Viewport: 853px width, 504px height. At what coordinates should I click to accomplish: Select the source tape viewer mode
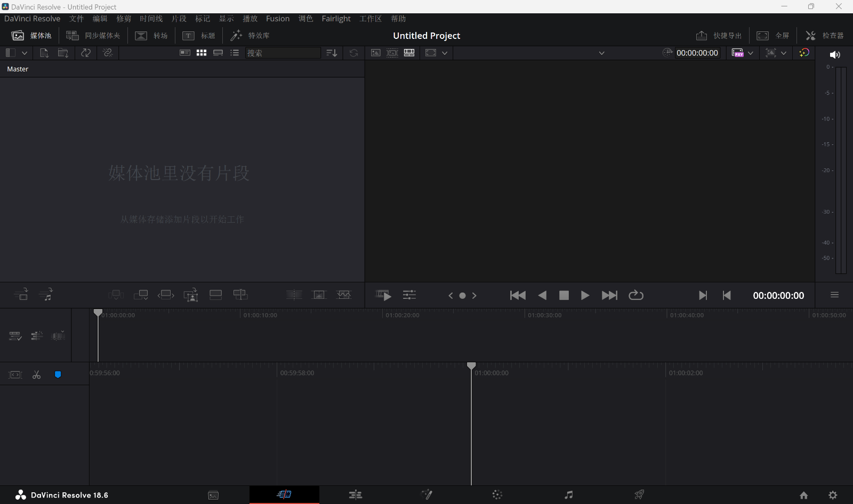pyautogui.click(x=392, y=53)
